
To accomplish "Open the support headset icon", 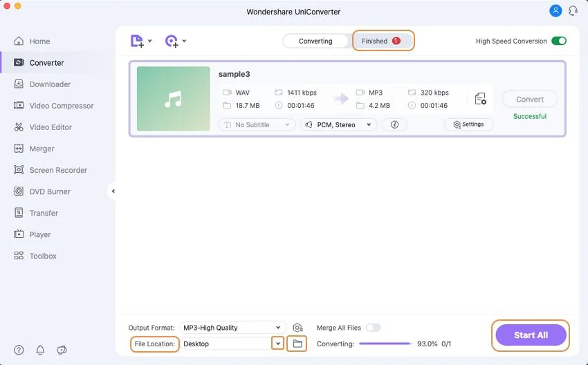I will click(x=573, y=11).
